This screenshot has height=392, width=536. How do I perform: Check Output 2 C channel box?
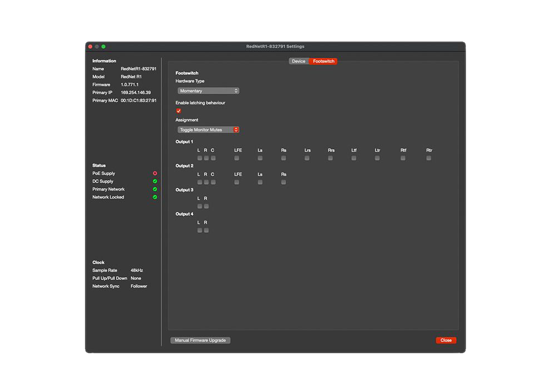(x=213, y=182)
